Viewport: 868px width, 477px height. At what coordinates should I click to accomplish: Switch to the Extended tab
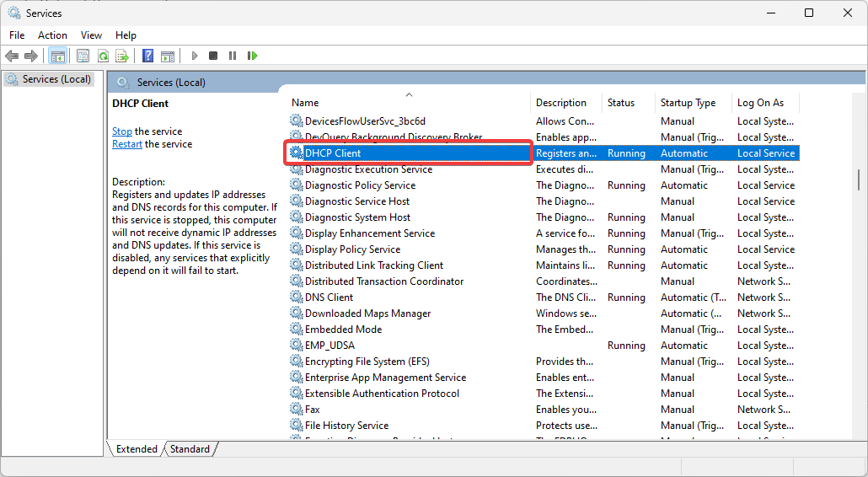pyautogui.click(x=137, y=449)
